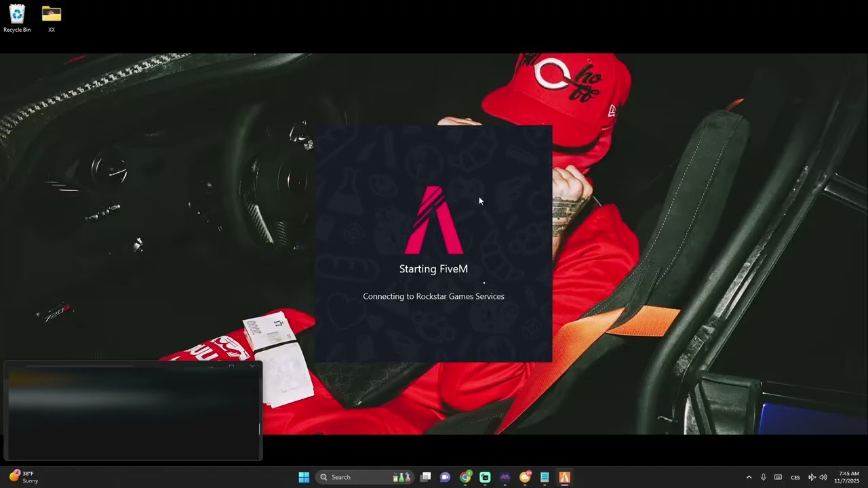Change input language from CES

pyautogui.click(x=795, y=477)
